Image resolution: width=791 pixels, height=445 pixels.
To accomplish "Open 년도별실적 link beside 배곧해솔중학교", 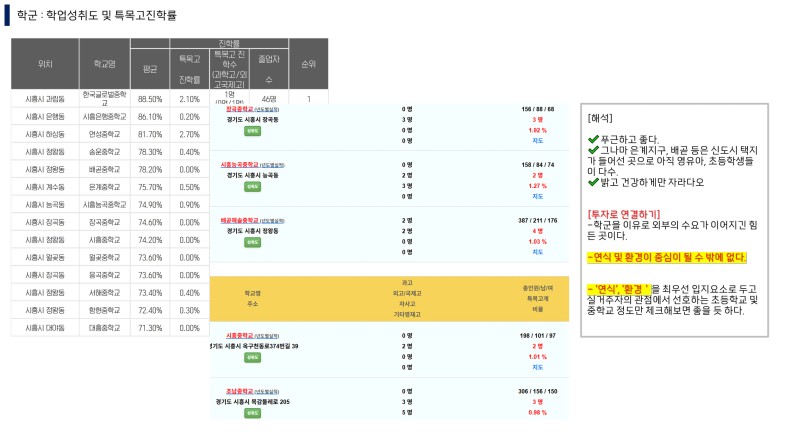I will [x=272, y=220].
